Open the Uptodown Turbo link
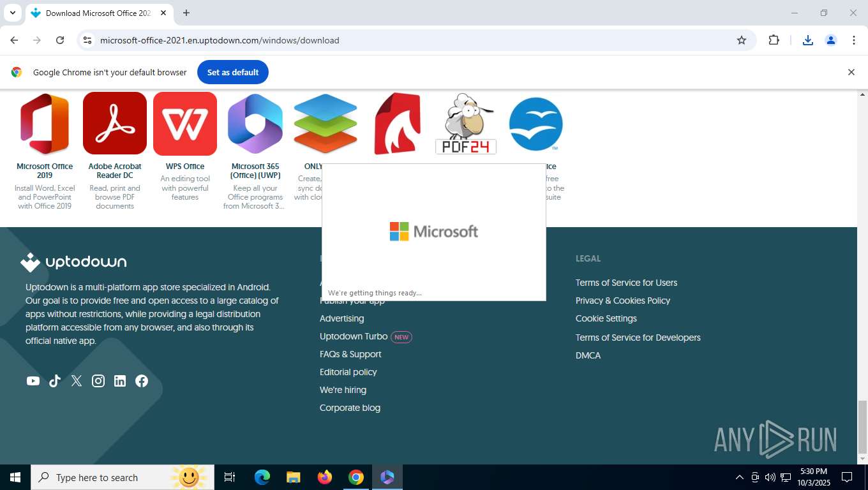Image resolution: width=868 pixels, height=490 pixels. tap(354, 336)
